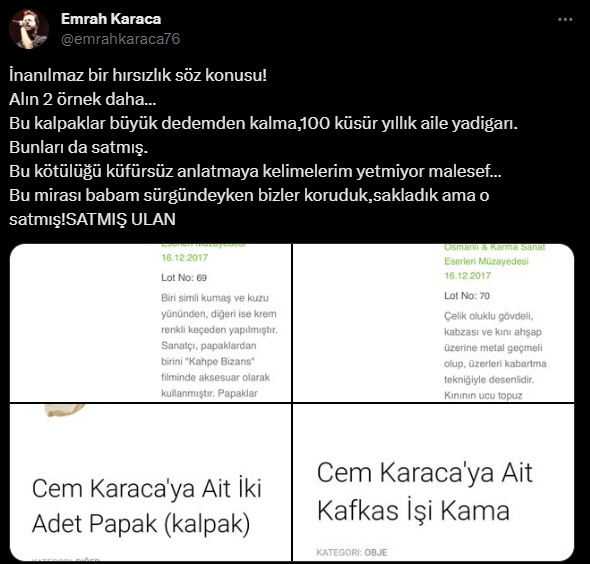Open Emrah Karaca's profile avatar
This screenshot has height=564, width=590.
coord(29,29)
